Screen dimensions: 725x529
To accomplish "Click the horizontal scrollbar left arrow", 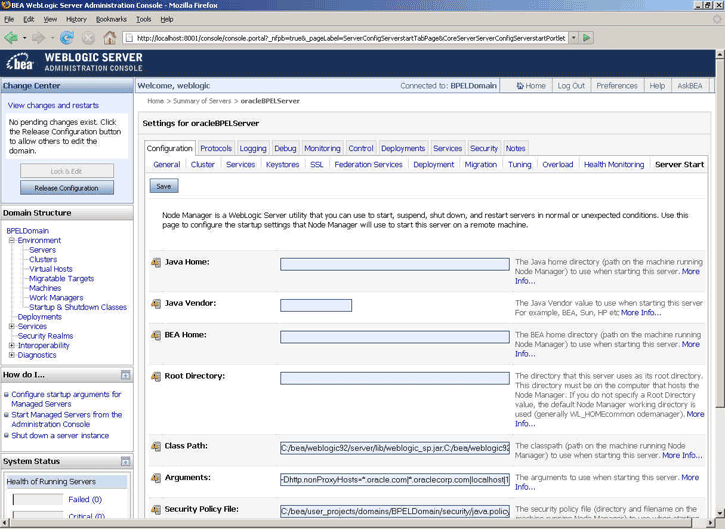I will (x=5, y=523).
